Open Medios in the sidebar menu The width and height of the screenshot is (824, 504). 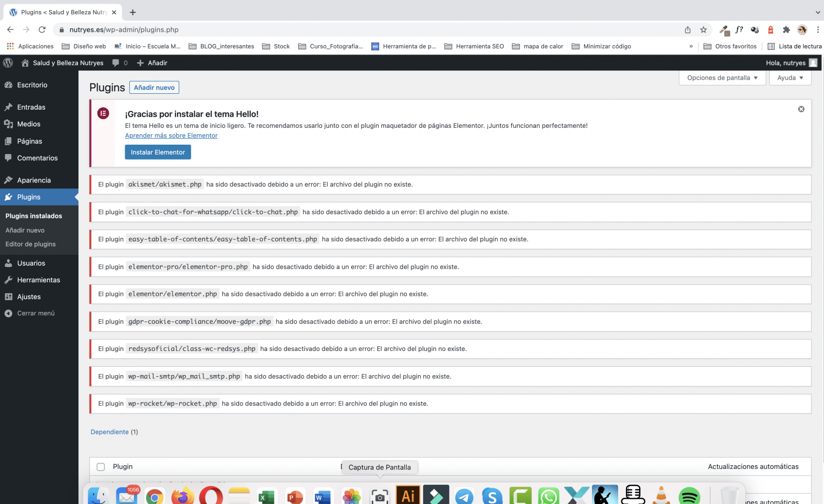[x=39, y=124]
